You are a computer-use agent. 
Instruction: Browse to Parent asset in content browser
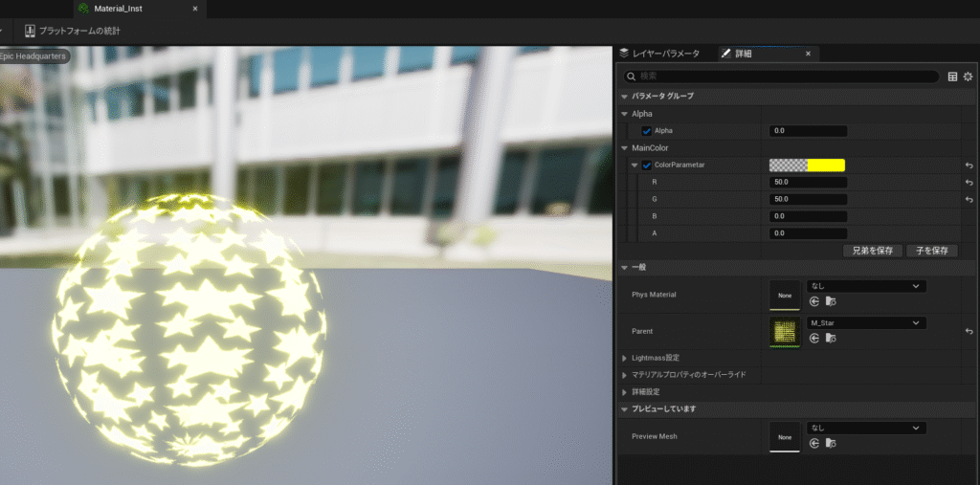point(831,338)
